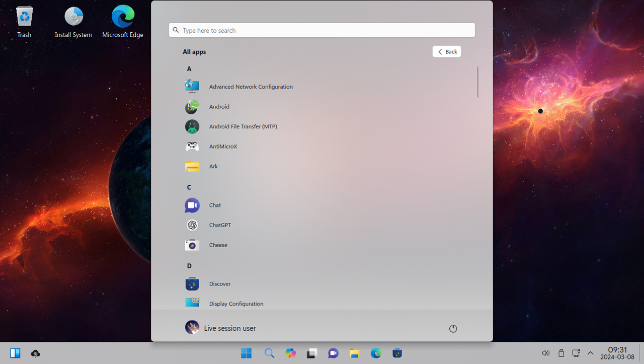Click the Chat app icon

(192, 205)
